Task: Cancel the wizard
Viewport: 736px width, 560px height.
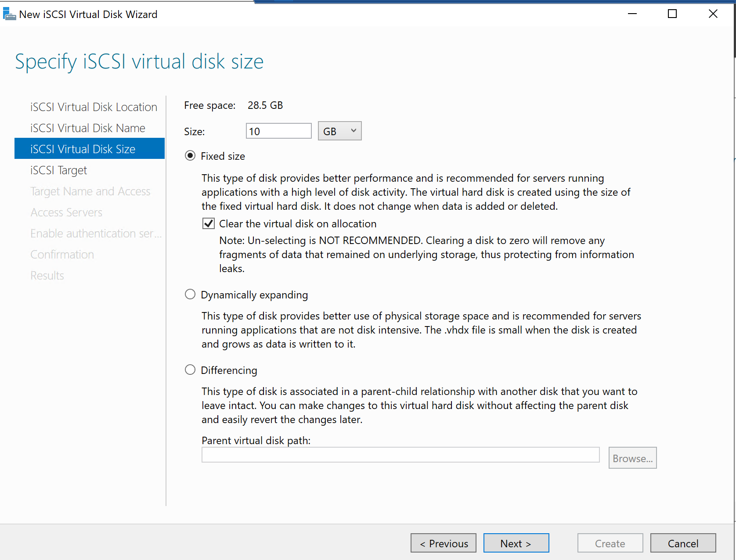Action: point(683,543)
